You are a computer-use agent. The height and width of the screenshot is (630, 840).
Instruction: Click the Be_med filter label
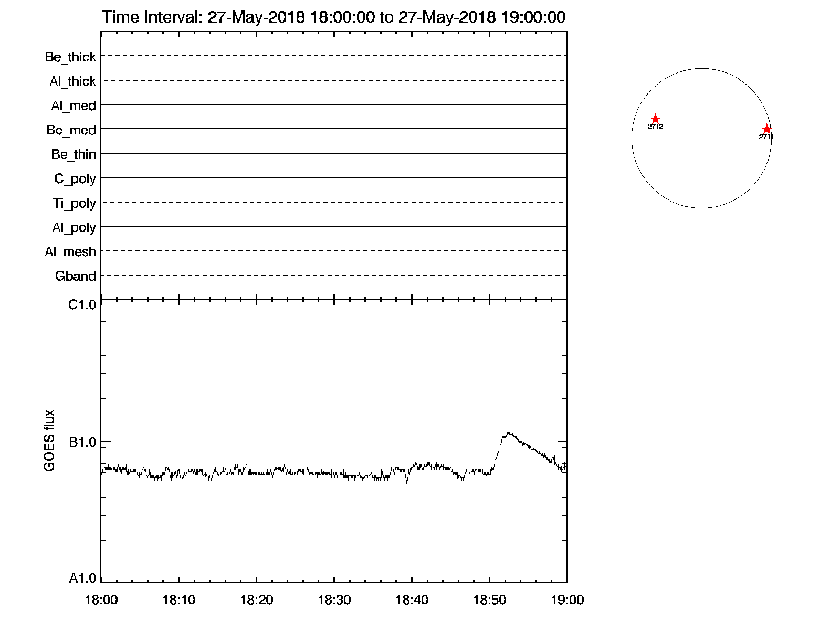(71, 130)
